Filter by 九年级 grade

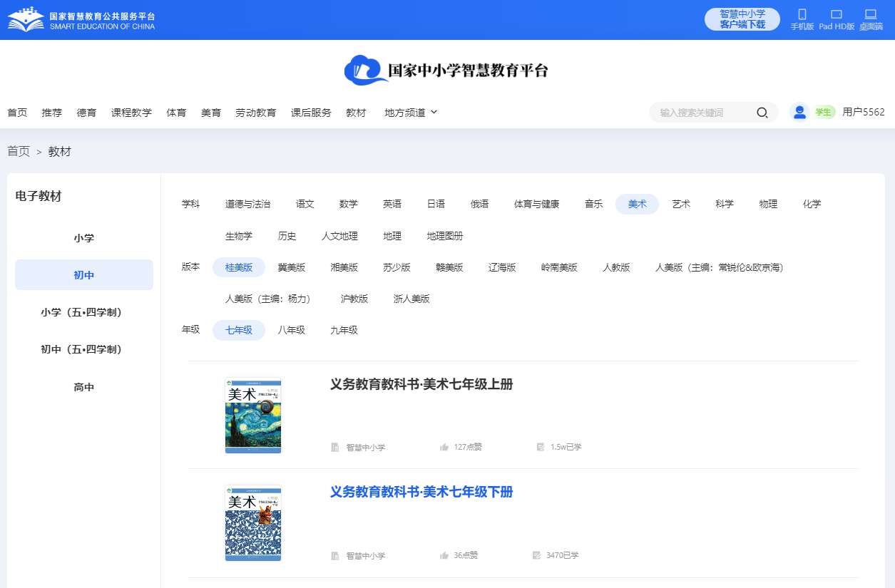[x=344, y=330]
